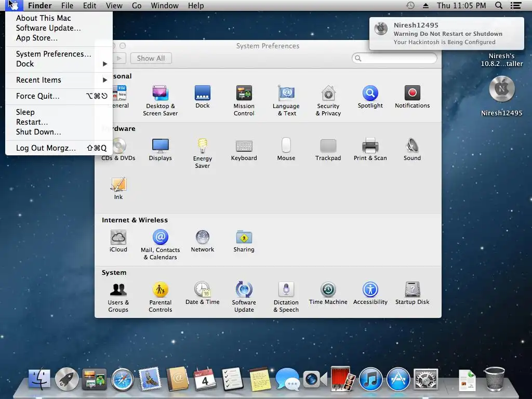Viewport: 532px width, 399px height.
Task: Open Notification Center from menu bar
Action: (x=516, y=5)
